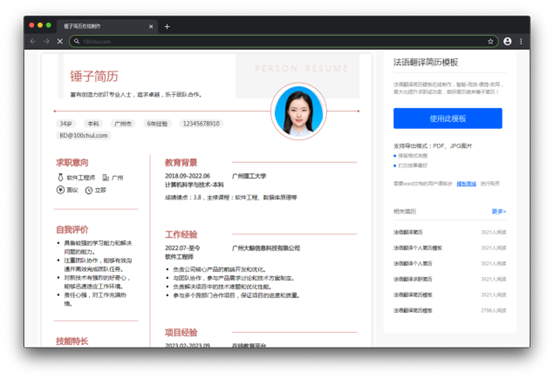Click 更多> beside 相关简历
Screen dimensions: 554x379
499,212
